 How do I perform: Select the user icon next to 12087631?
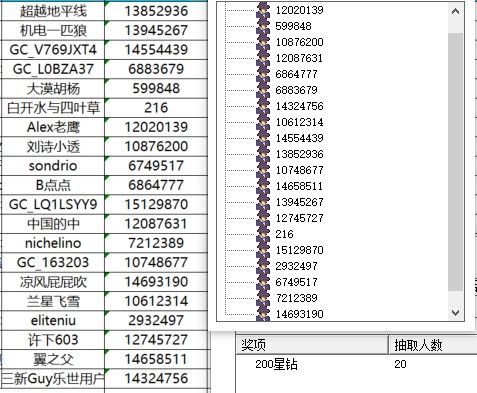click(263, 58)
